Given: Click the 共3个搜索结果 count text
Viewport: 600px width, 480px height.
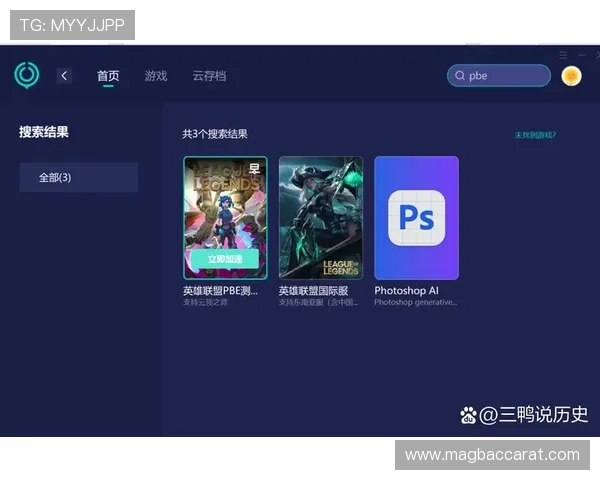Looking at the screenshot, I should pos(215,134).
